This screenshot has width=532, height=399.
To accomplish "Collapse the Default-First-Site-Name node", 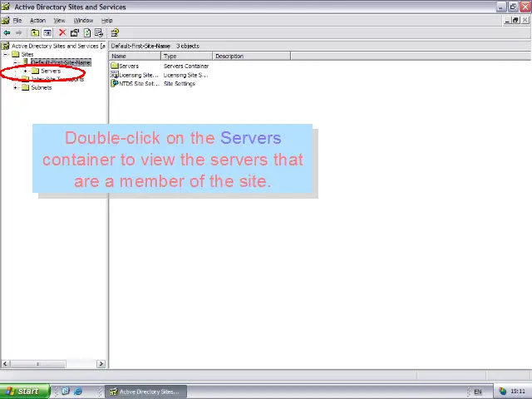I will tap(16, 62).
